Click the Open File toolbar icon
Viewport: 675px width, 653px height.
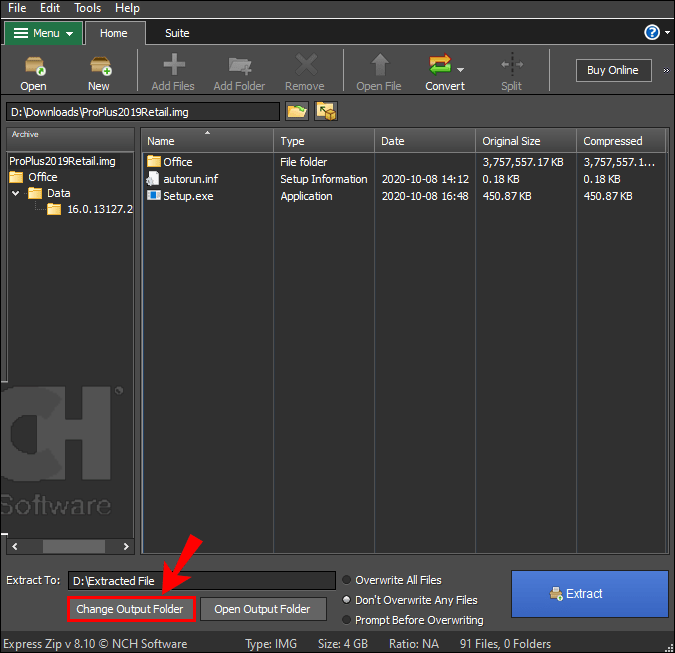380,65
